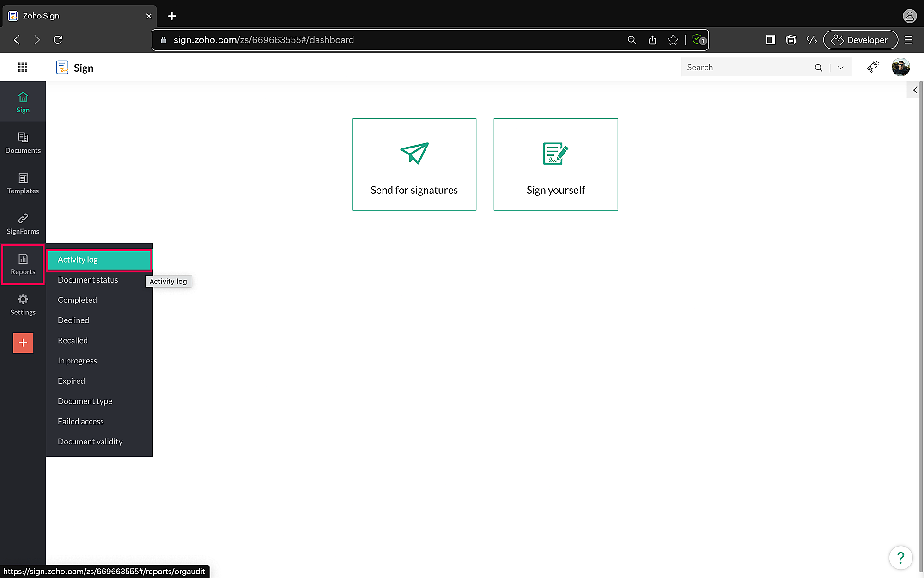The height and width of the screenshot is (578, 924).
Task: Expand the search options dropdown arrow
Action: 840,68
